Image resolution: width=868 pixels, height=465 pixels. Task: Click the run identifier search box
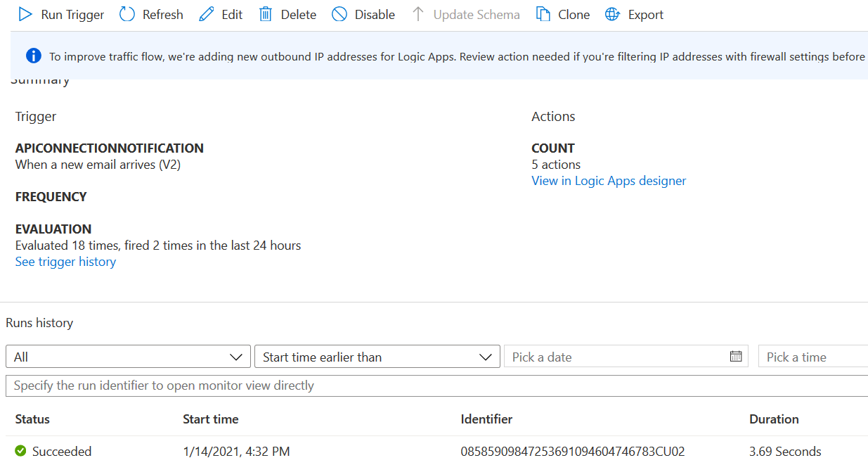coord(436,386)
